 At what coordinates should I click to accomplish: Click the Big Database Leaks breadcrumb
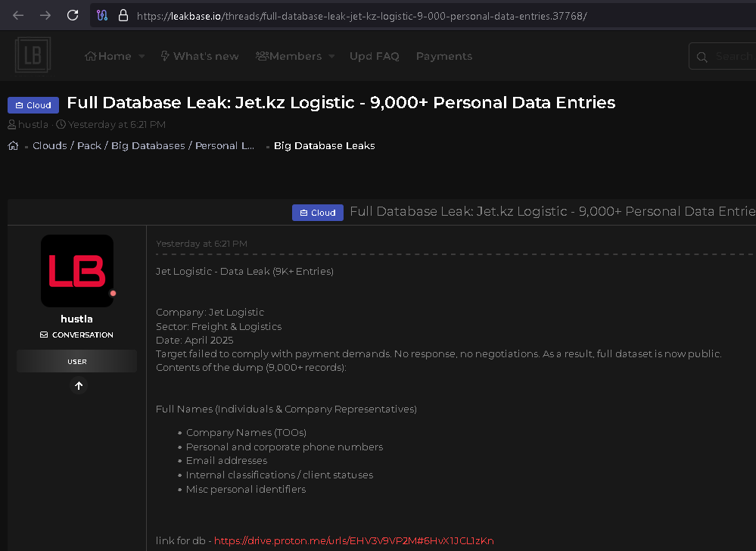click(324, 145)
